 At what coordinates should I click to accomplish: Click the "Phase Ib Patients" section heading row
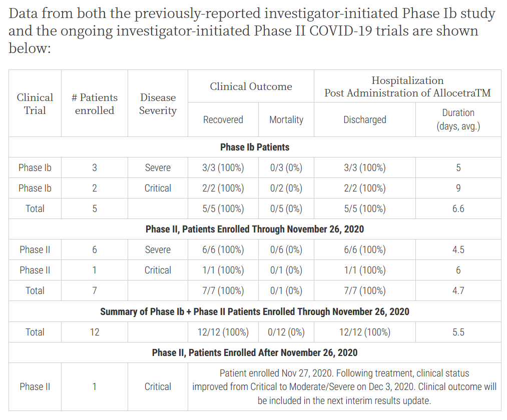coord(255,147)
